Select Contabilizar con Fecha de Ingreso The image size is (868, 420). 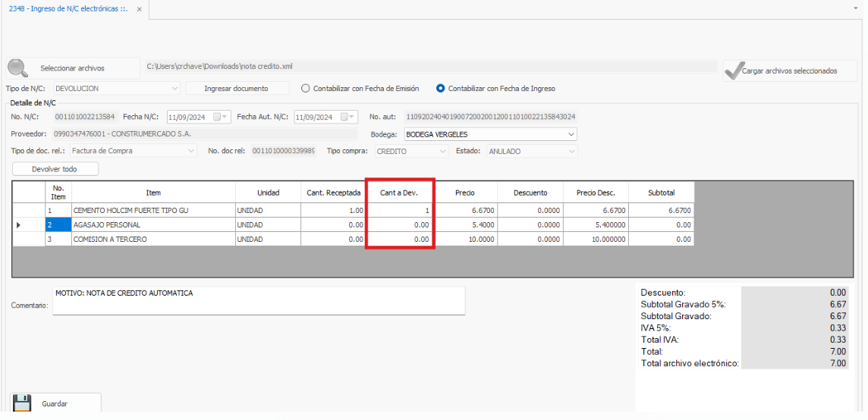point(441,89)
